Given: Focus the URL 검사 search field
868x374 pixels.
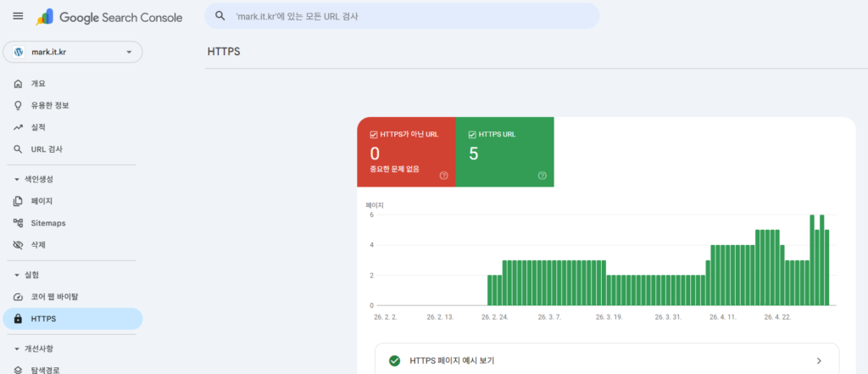Looking at the screenshot, I should pos(402,16).
